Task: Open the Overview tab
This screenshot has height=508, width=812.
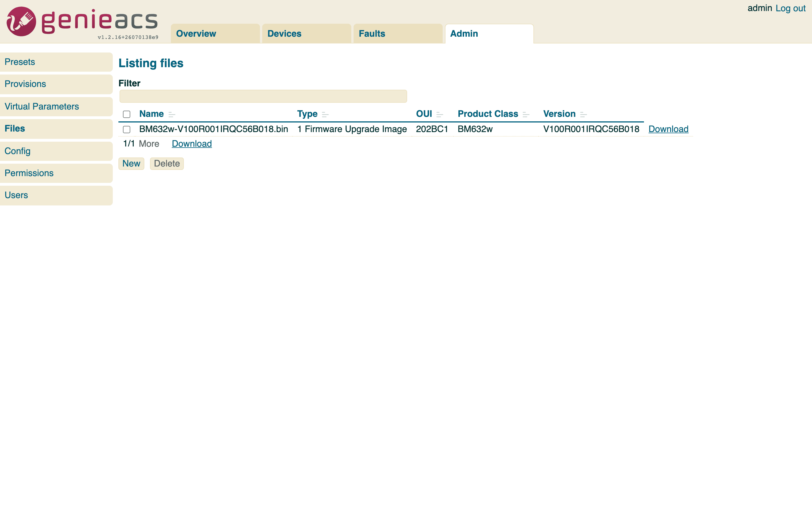Action: pos(215,34)
